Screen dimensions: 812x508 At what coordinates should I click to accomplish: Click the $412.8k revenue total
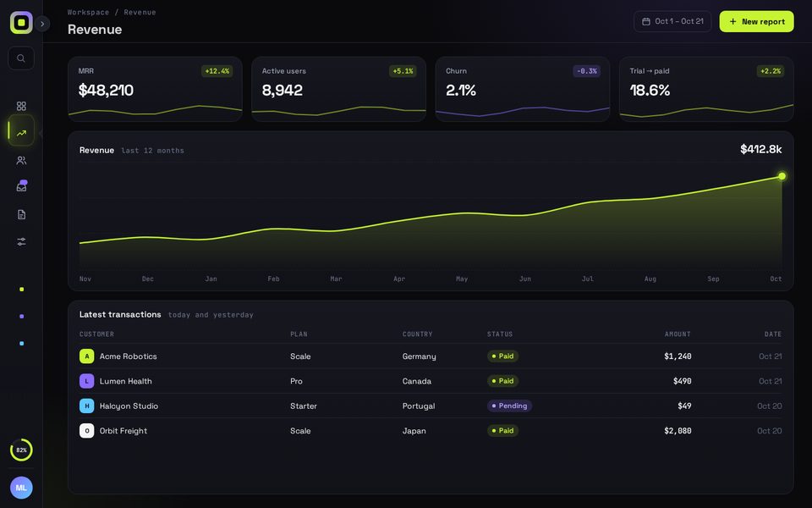760,149
